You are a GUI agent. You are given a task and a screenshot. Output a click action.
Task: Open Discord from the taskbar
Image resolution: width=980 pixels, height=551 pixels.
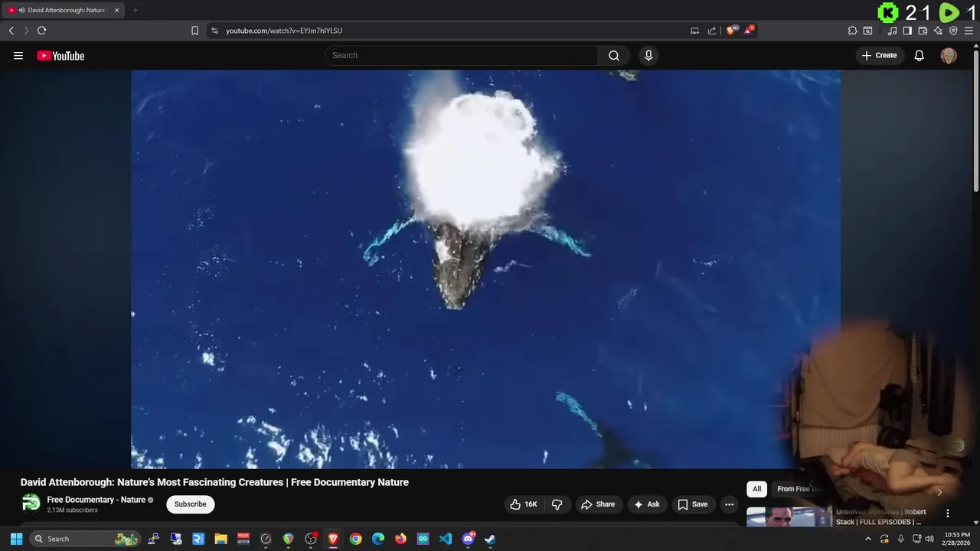point(468,539)
